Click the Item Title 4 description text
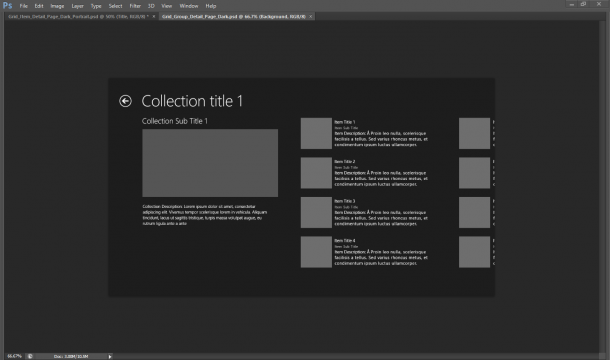The image size is (610, 360). pyautogui.click(x=381, y=258)
